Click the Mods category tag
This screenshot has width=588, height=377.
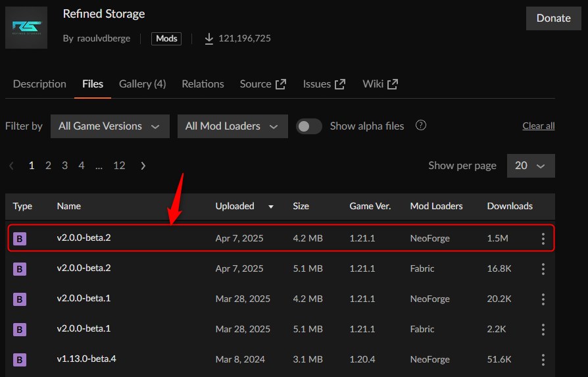point(166,38)
